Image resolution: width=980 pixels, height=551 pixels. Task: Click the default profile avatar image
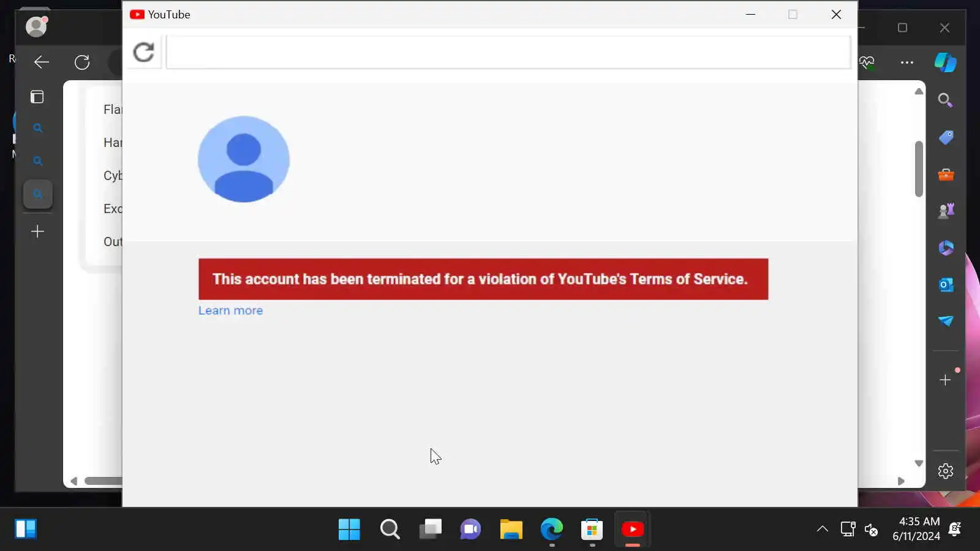[244, 159]
